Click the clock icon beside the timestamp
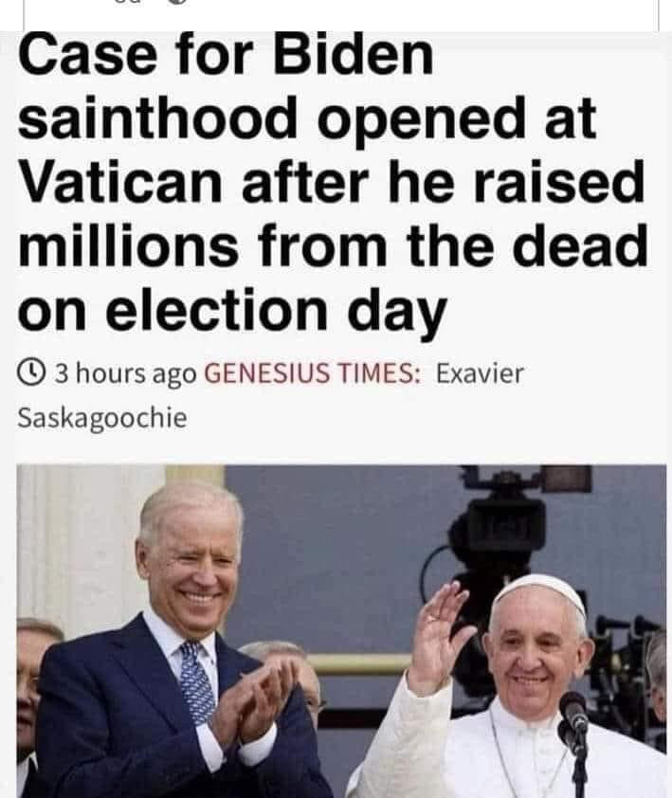 pos(31,373)
